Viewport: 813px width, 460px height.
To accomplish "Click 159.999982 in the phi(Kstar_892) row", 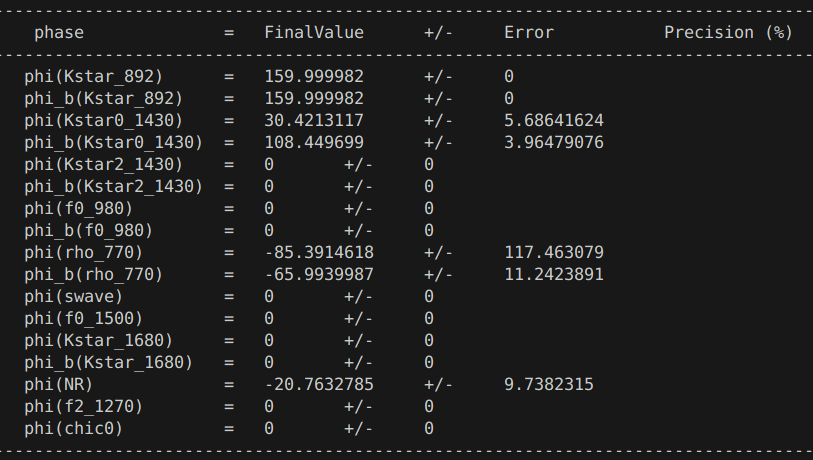I will [x=314, y=77].
